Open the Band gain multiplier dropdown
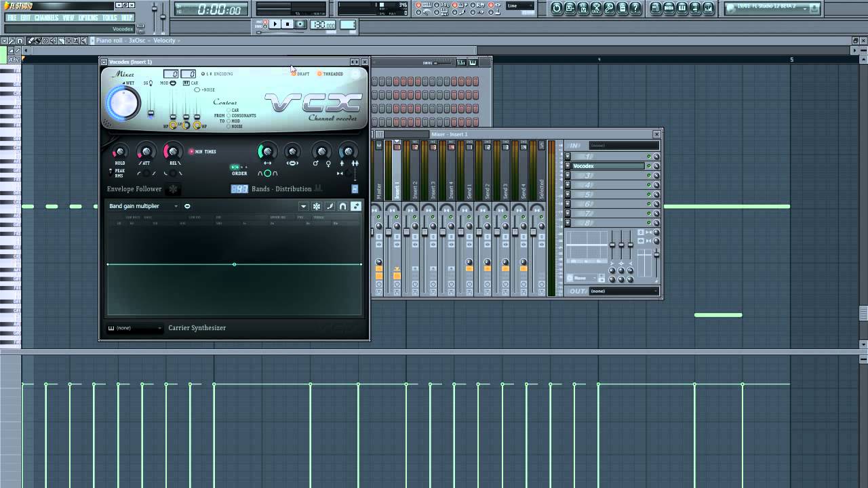This screenshot has height=488, width=868. pos(144,206)
